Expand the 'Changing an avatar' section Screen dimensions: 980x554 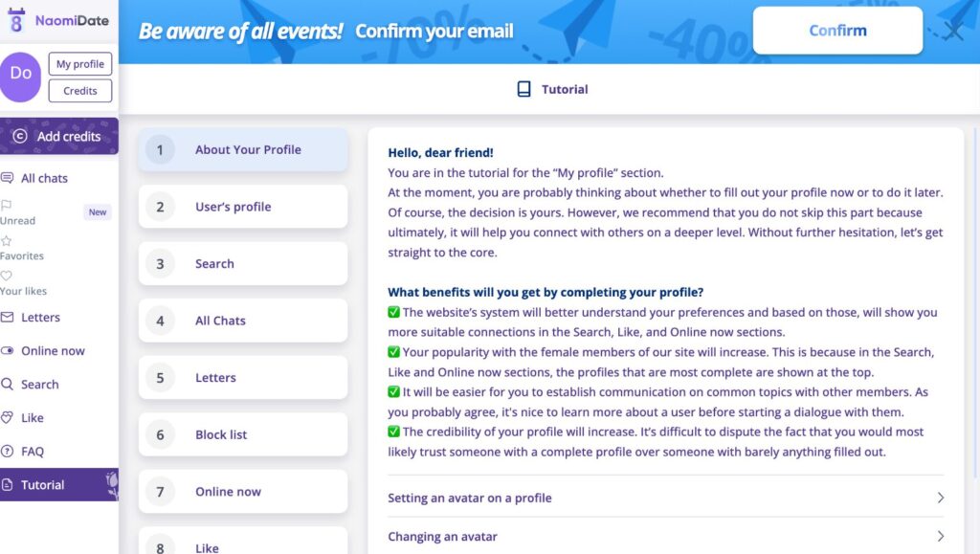tap(940, 537)
